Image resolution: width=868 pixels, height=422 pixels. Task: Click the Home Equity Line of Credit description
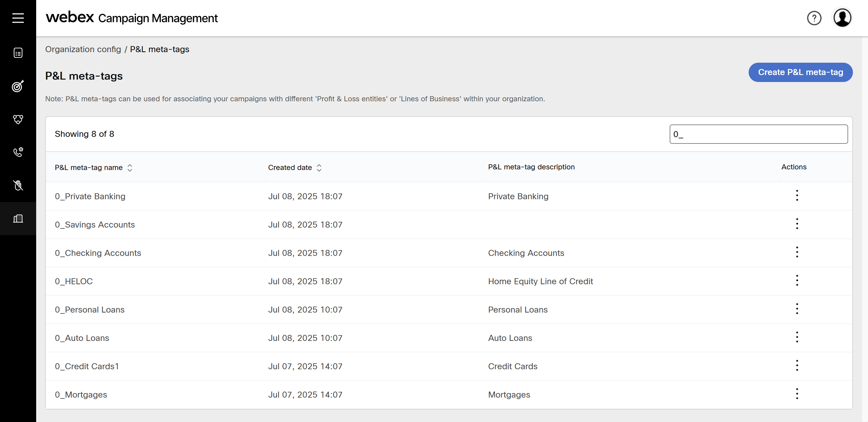pos(540,281)
